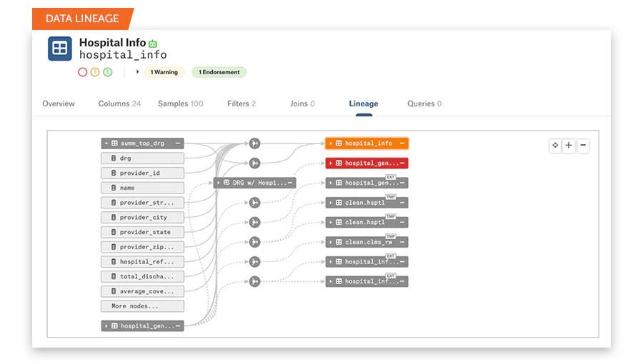Click the EXT tag on gray hospital_gen node
The height and width of the screenshot is (364, 643).
391,177
